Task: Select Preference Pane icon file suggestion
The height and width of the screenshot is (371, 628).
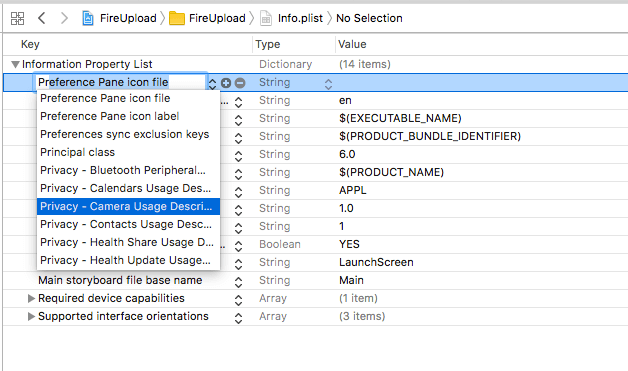Action: pos(128,98)
